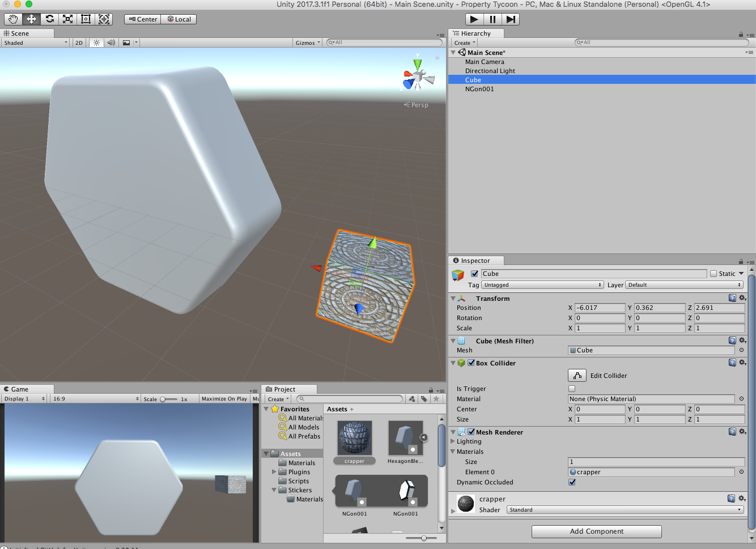Expand Plugins folder in Project

point(274,472)
